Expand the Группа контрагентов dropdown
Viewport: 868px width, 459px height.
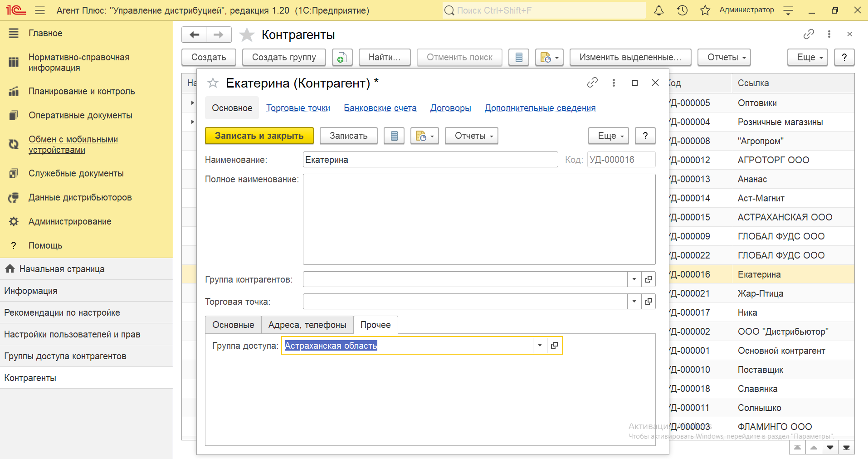(x=634, y=279)
